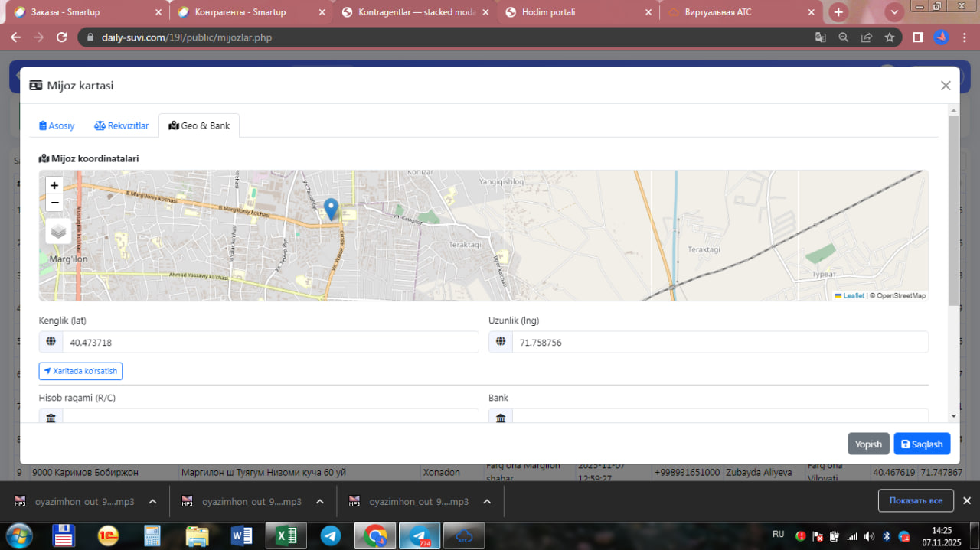Screen dimensions: 980x550
Task: Select the Geo & Bank tab
Action: click(x=199, y=125)
